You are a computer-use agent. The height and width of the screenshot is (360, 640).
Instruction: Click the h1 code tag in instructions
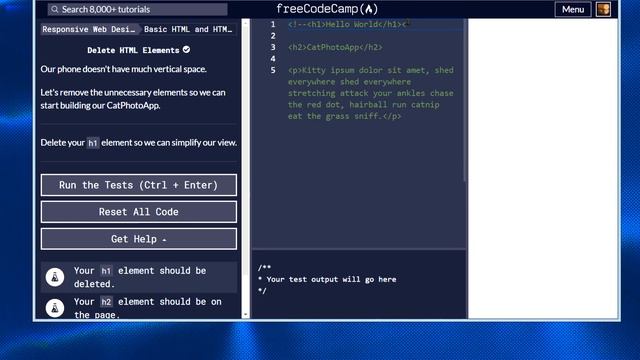coord(93,143)
